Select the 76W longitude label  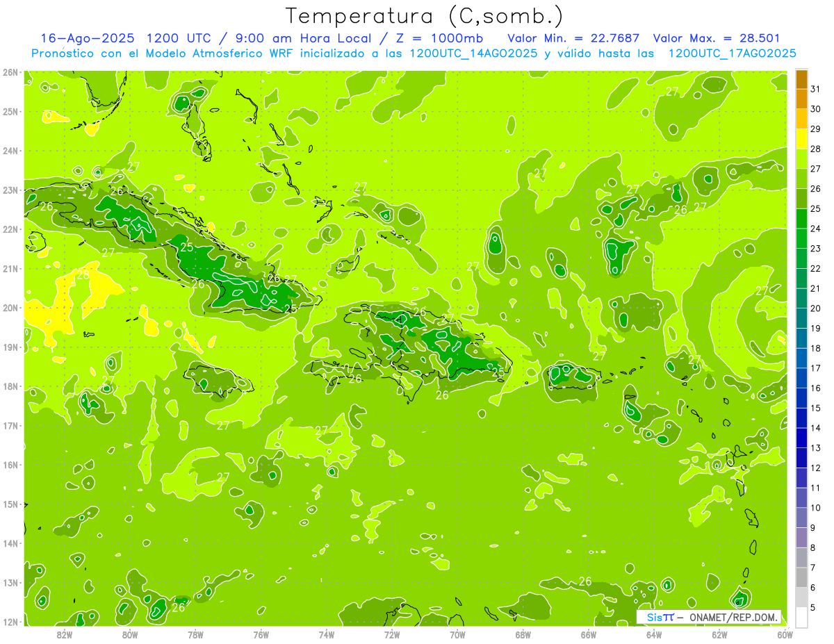coord(261,634)
